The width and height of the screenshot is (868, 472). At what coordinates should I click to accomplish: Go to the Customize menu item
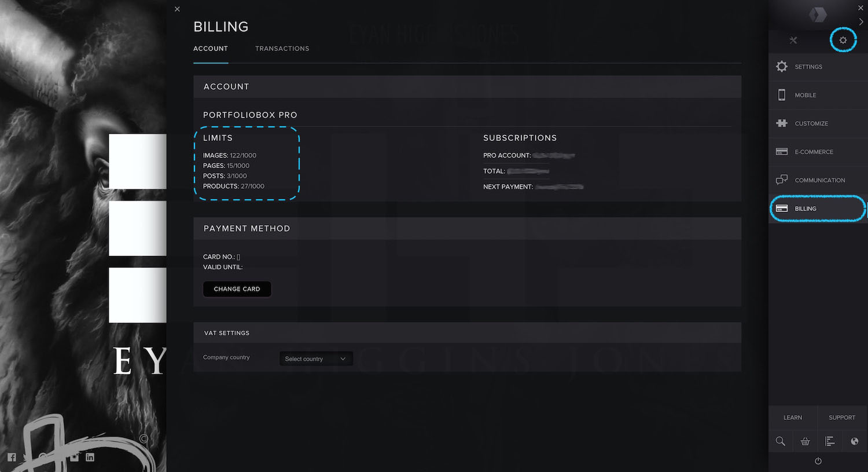[x=811, y=123]
